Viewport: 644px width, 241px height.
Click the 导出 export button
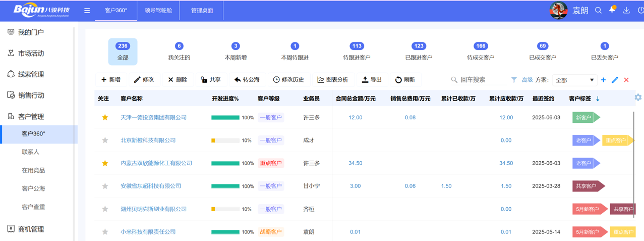(x=372, y=80)
